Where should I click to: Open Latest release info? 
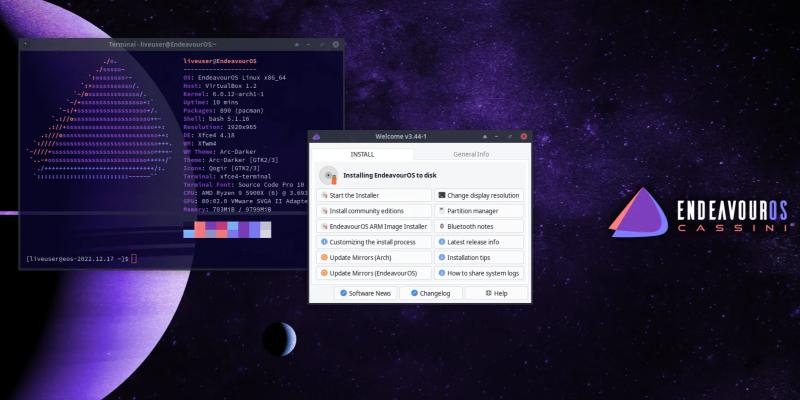[x=480, y=242]
